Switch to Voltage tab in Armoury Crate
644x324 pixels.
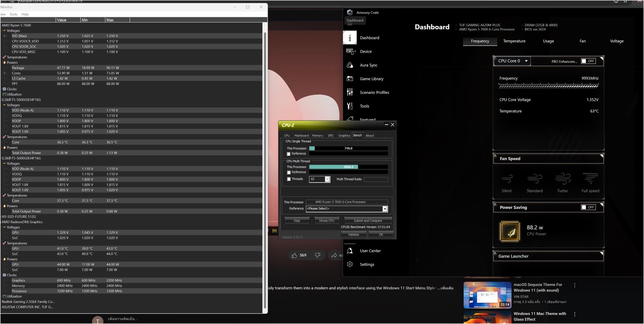[x=617, y=41]
